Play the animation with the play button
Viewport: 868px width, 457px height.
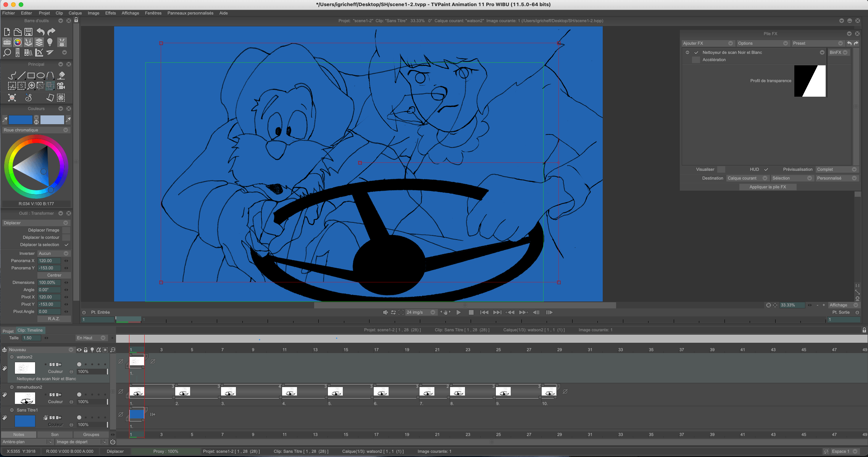click(458, 312)
